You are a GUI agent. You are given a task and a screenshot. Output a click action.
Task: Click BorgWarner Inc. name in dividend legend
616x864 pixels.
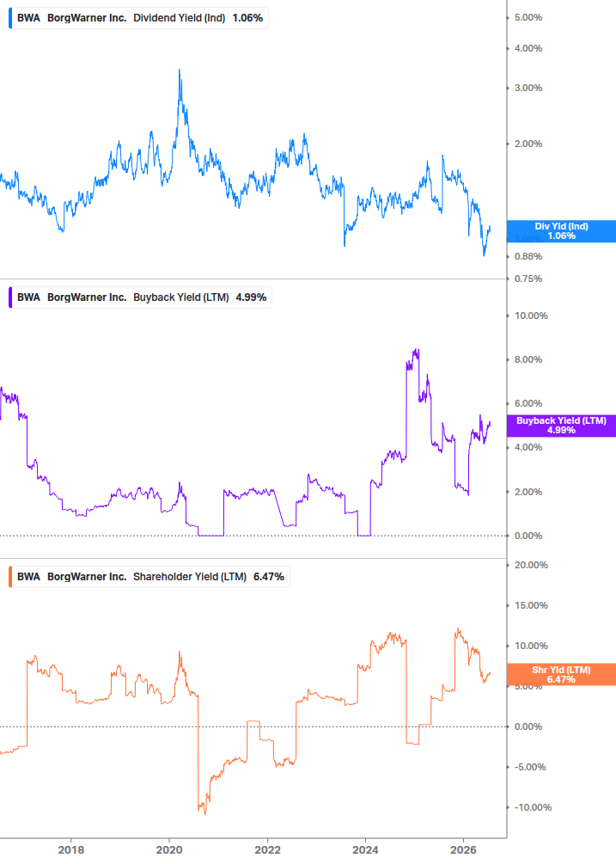click(87, 18)
